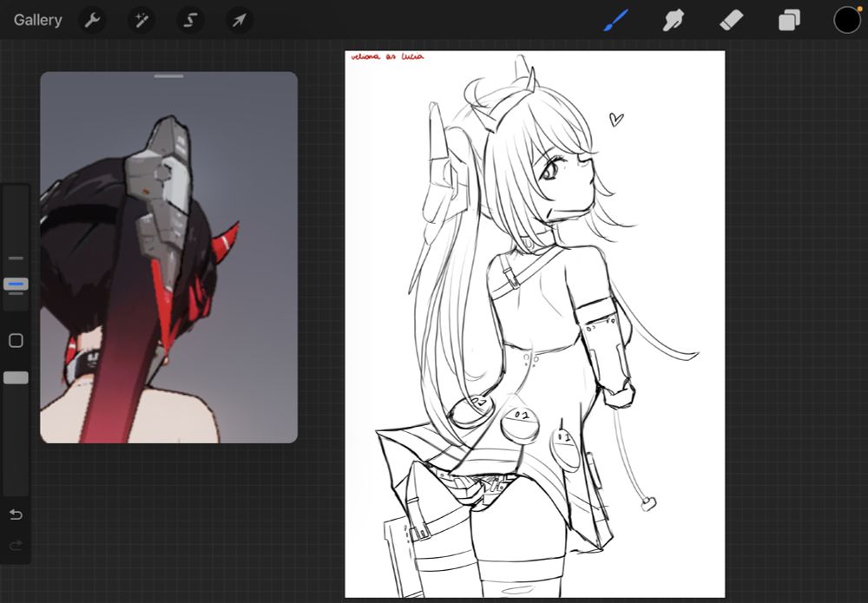
Task: Open the Adjustments magic wand menu
Action: [x=141, y=21]
